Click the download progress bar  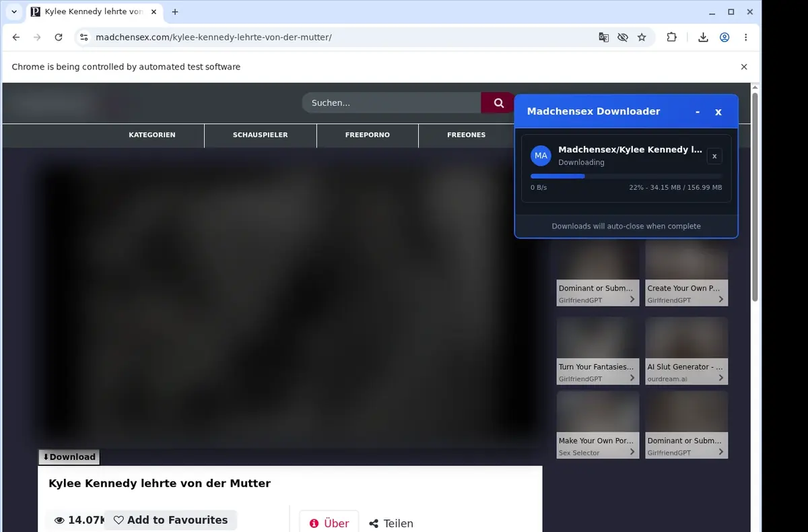(x=626, y=176)
